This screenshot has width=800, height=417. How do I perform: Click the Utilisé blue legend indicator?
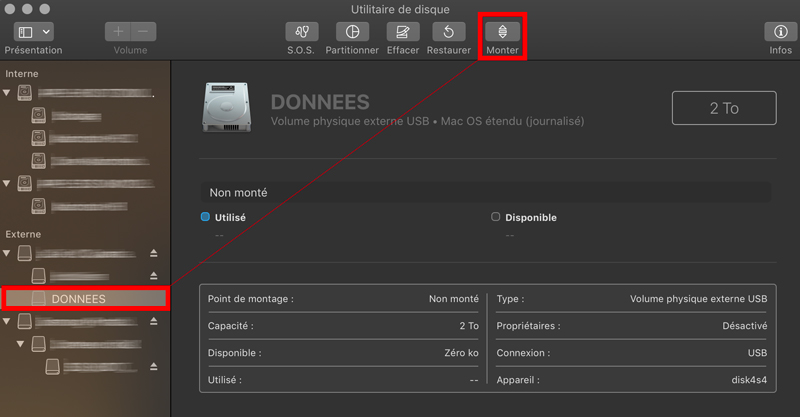(205, 216)
